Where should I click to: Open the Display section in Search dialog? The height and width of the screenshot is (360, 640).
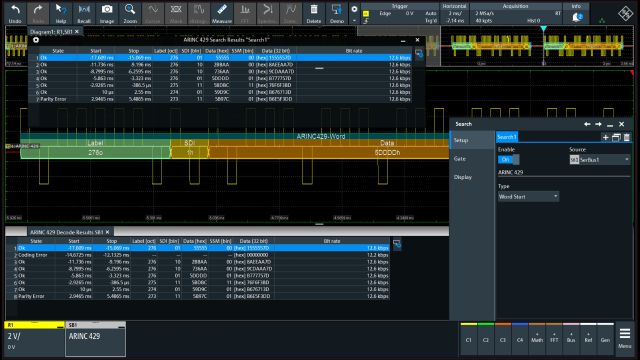(472, 177)
